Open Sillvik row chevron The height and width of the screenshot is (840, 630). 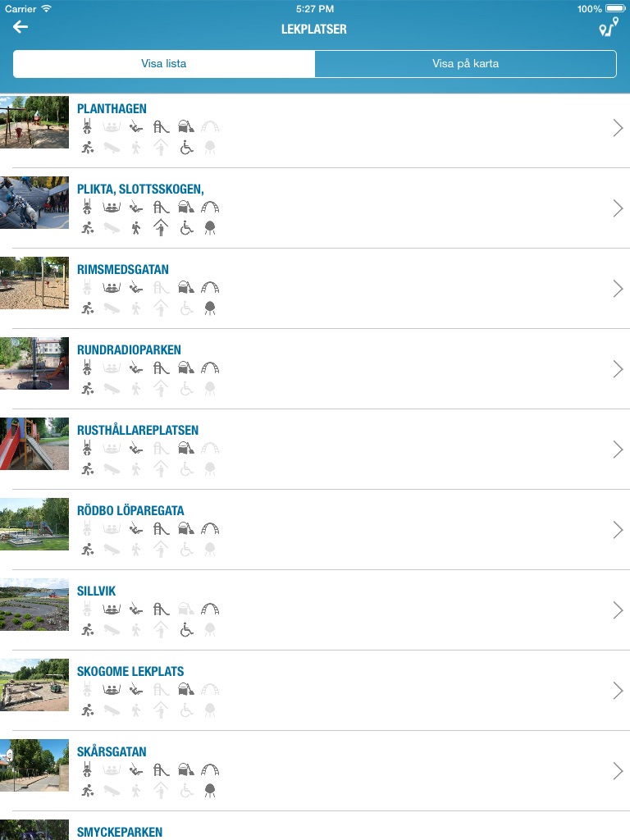(x=618, y=609)
